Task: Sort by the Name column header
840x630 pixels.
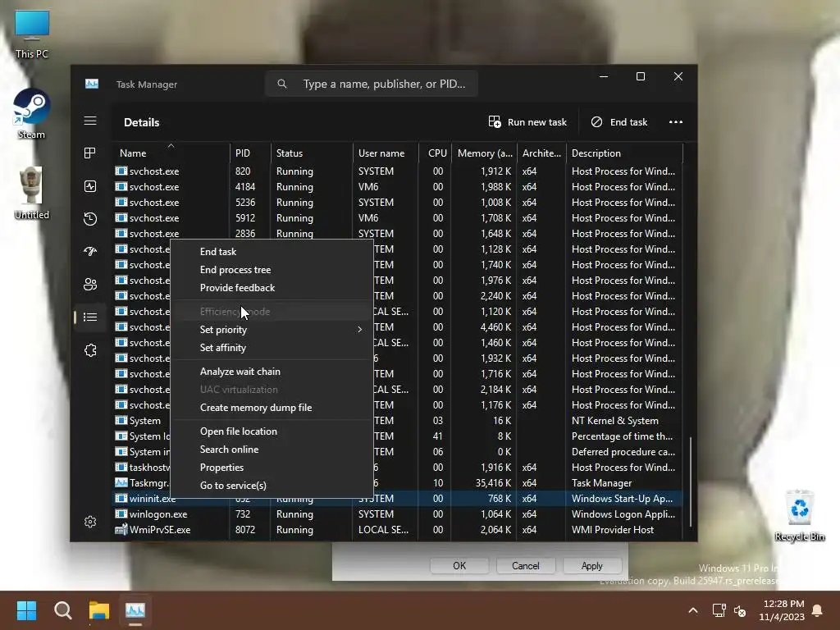Action: pos(171,153)
